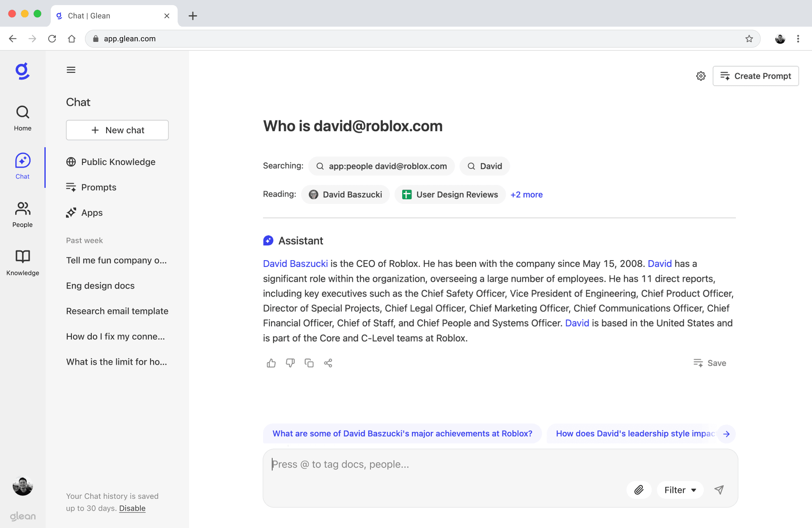Save the response as prompt
The image size is (812, 528).
(710, 363)
